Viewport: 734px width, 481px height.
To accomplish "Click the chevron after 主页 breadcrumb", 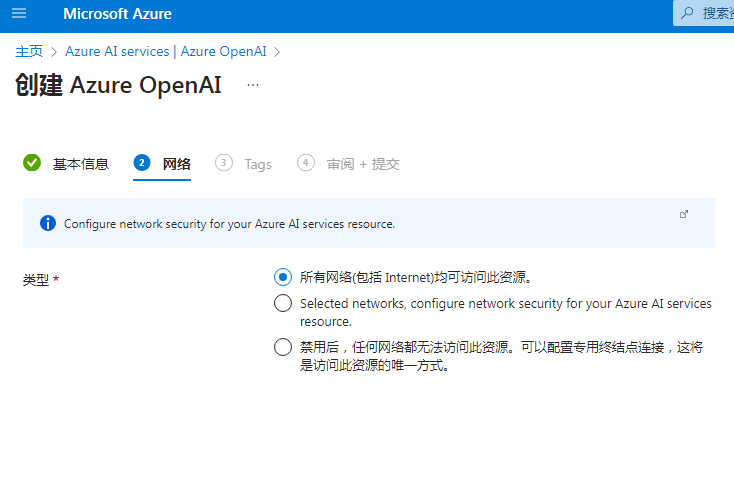I will pos(54,52).
